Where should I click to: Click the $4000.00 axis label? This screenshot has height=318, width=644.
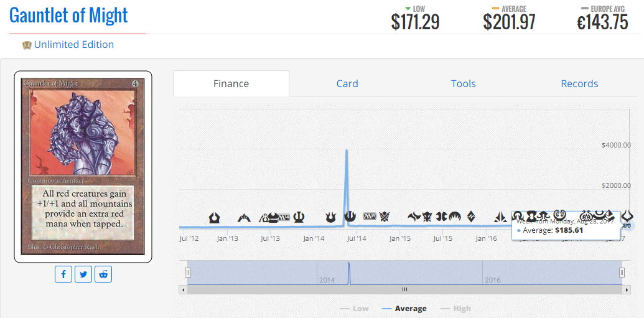coord(615,145)
